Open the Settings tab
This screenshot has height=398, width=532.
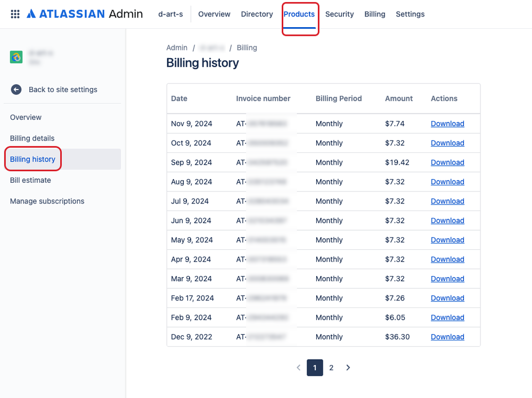410,14
